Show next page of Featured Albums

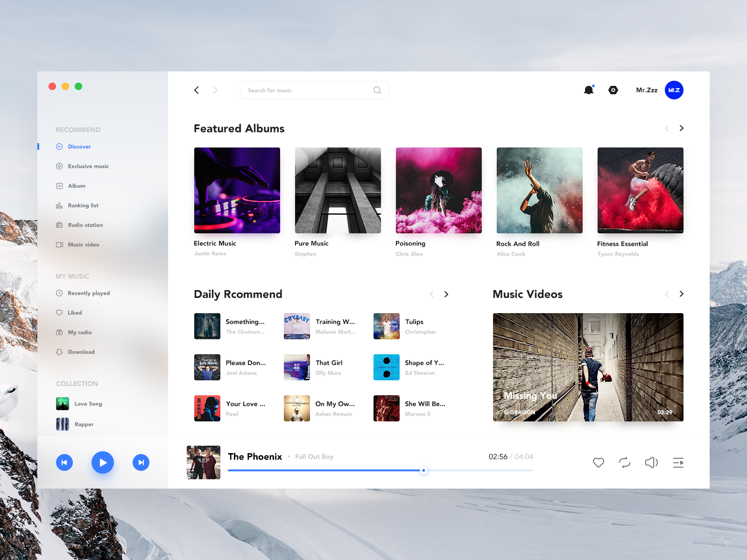coord(681,128)
